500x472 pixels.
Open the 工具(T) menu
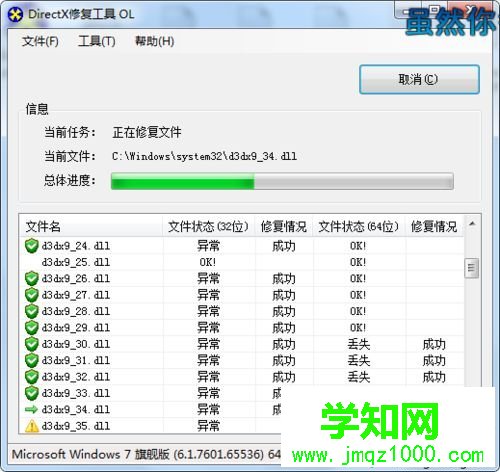(97, 41)
